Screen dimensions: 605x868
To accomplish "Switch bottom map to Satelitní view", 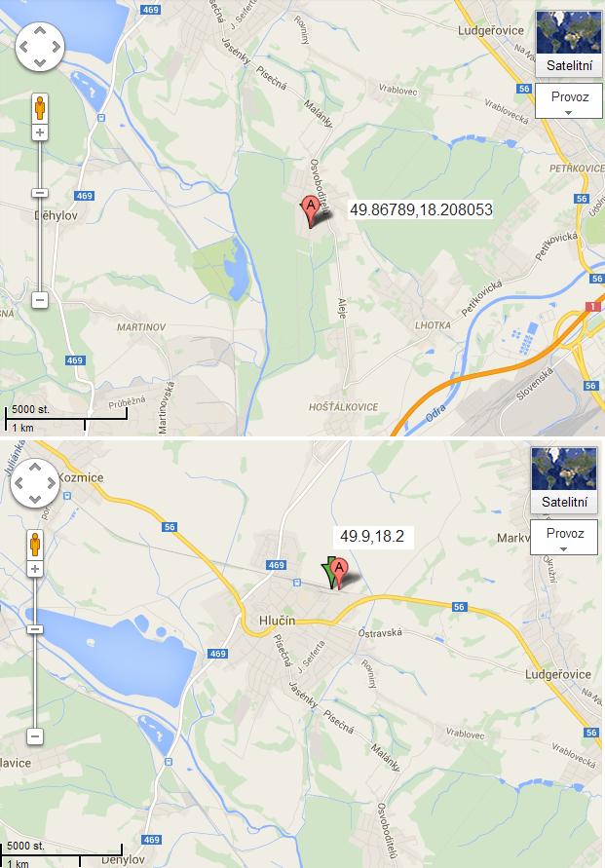I will [564, 480].
